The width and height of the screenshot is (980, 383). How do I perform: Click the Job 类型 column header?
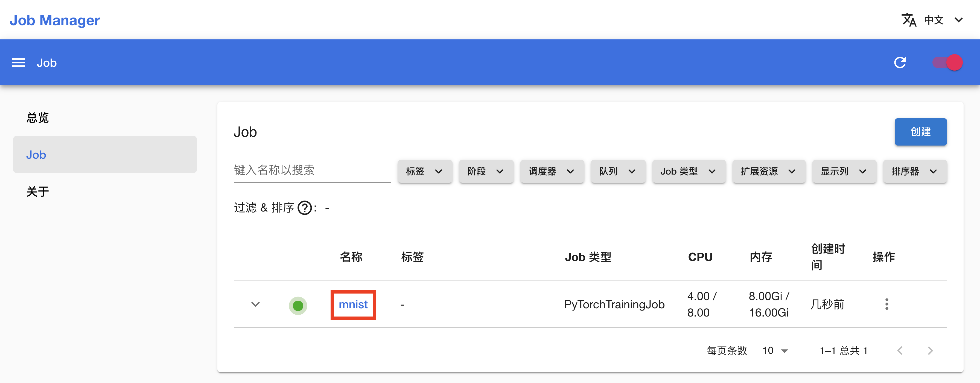(588, 257)
